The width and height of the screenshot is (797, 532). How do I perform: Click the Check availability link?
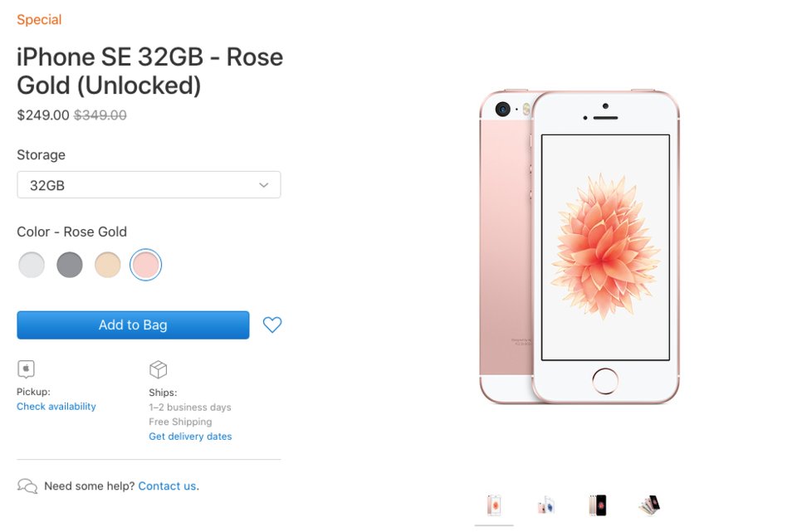(x=56, y=407)
